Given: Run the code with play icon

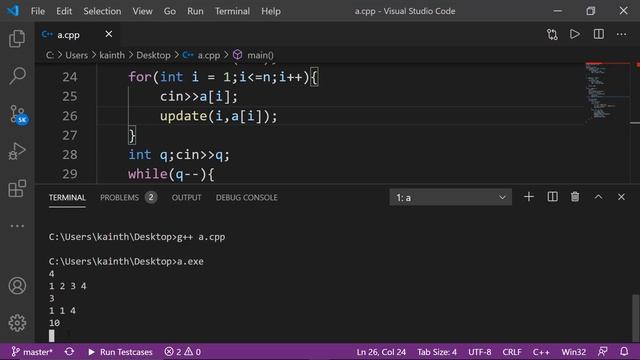Looking at the screenshot, I should [x=575, y=34].
